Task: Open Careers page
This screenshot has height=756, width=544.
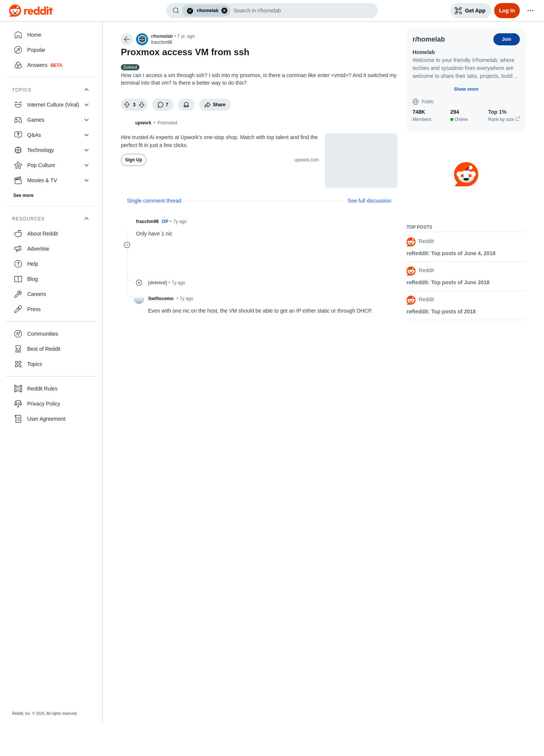Action: 51,294
